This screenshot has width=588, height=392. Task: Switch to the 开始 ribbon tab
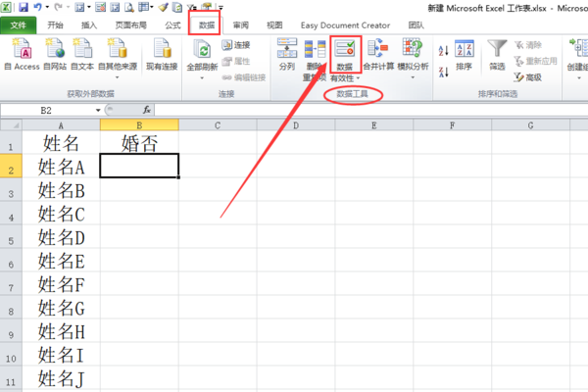(x=55, y=25)
